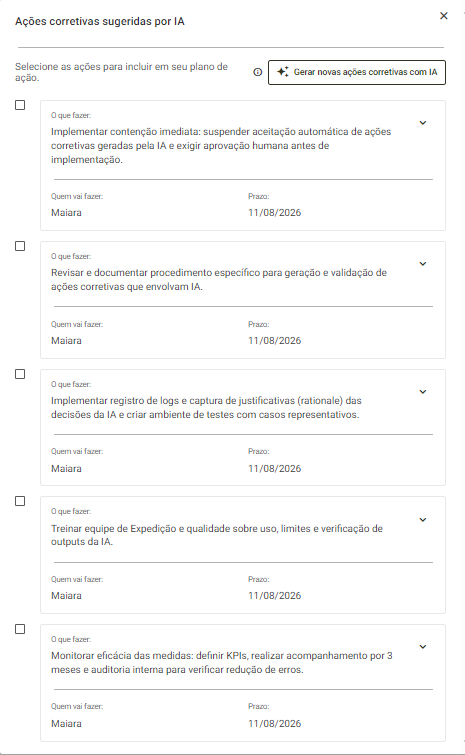The width and height of the screenshot is (465, 755).
Task: Expand the 'Monitorar eficácia das medidas' card
Action: pyautogui.click(x=423, y=647)
